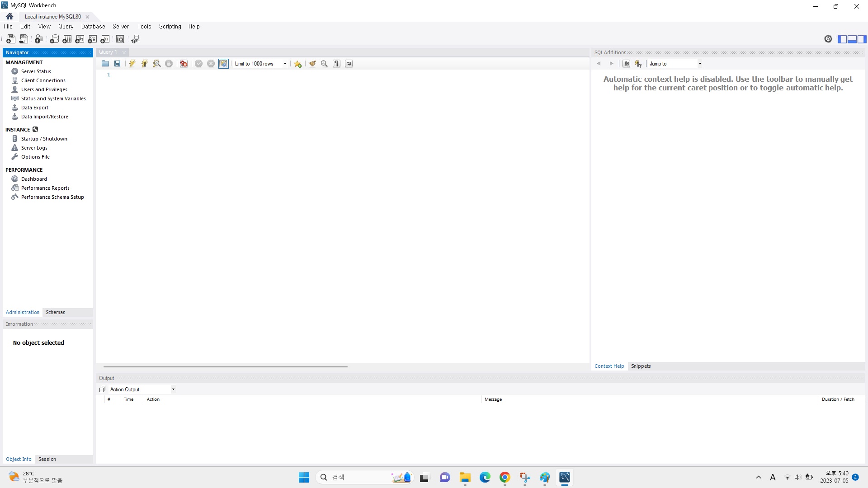Screen dimensions: 868x488
Task: Toggle bottom output panel visibility
Action: point(852,39)
